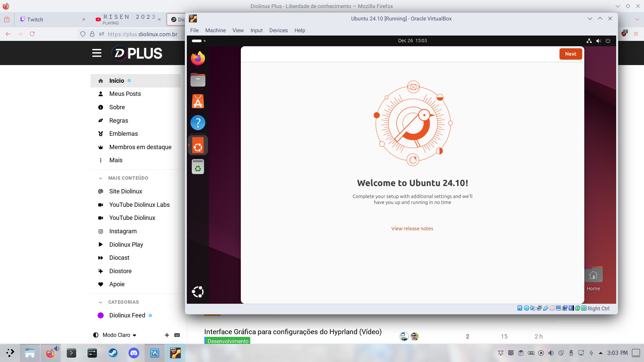Open the Modo Claro theme dropdown

point(119,335)
